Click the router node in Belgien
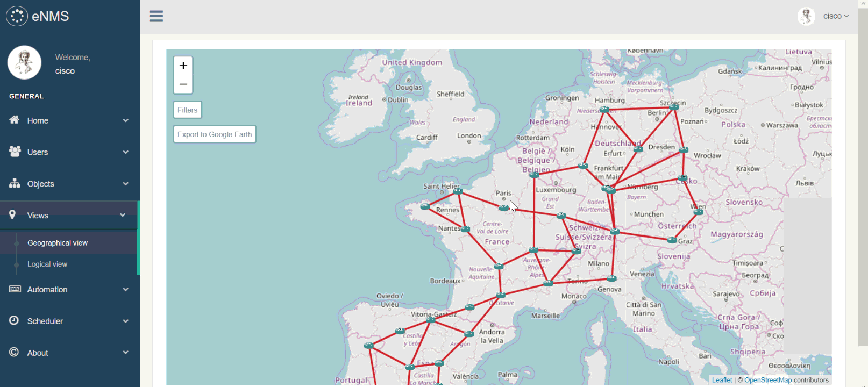This screenshot has height=387, width=868. point(534,175)
